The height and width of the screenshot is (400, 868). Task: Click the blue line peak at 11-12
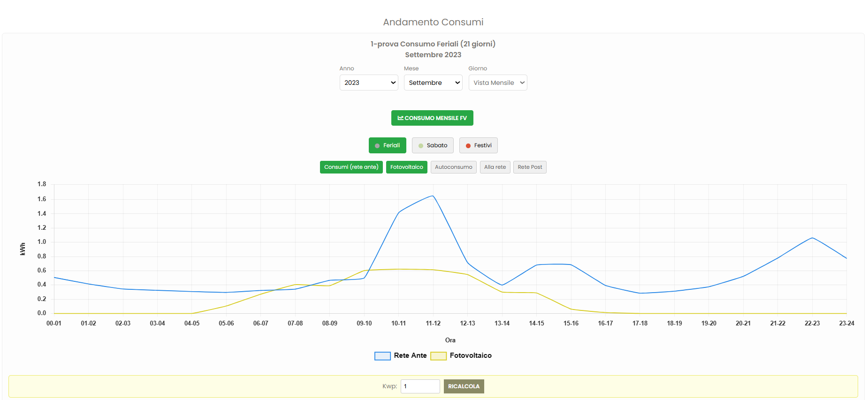(433, 196)
